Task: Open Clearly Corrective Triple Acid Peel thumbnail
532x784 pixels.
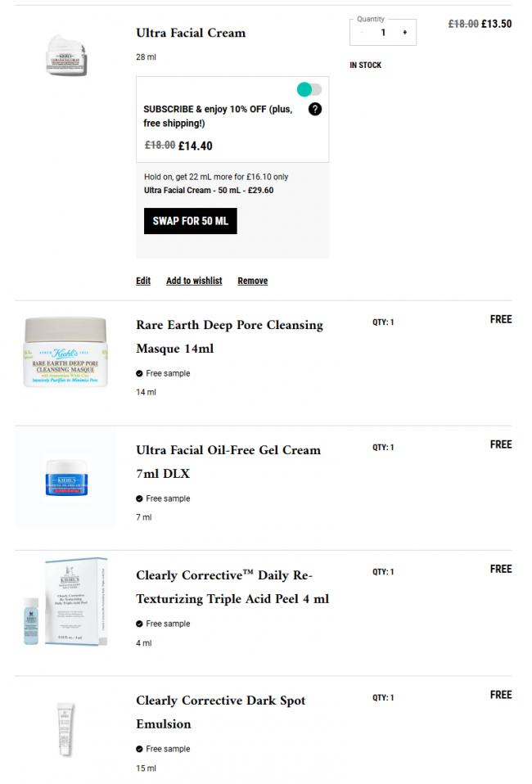Action: point(65,602)
